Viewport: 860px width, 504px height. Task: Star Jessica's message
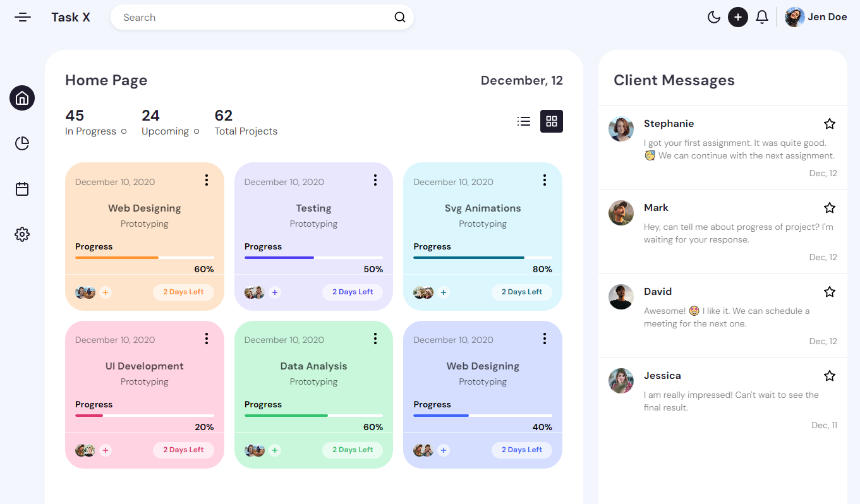830,376
